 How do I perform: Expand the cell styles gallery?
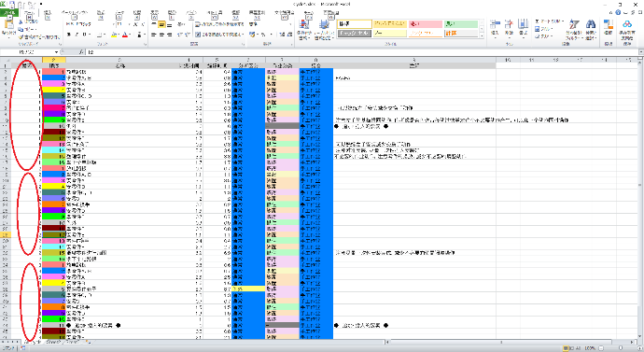pyautogui.click(x=482, y=36)
